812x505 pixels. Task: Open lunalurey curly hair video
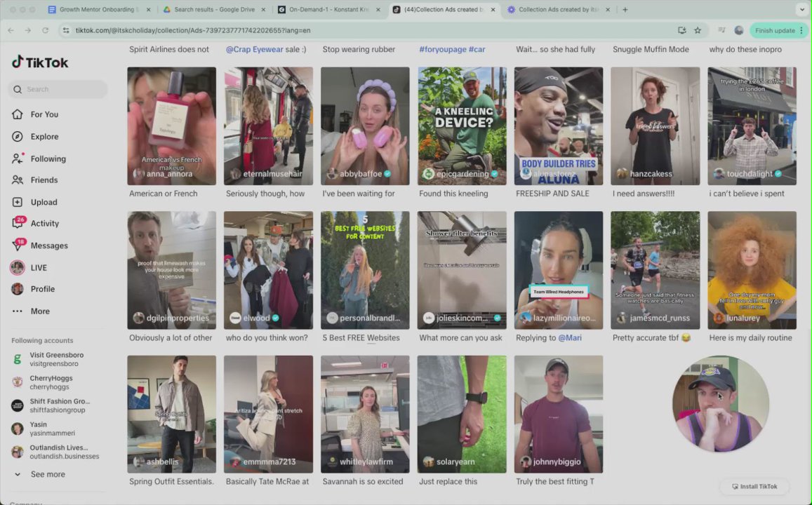(x=752, y=270)
